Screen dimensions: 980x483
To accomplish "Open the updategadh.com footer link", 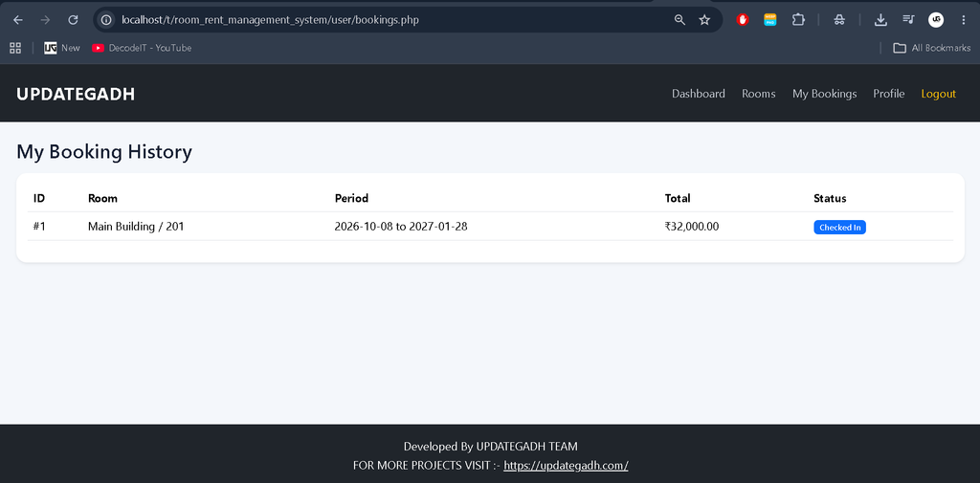I will [566, 466].
